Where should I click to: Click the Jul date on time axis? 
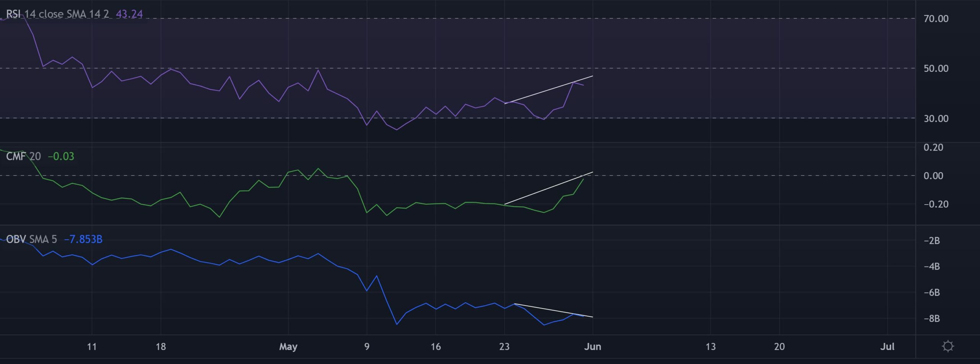pyautogui.click(x=887, y=347)
